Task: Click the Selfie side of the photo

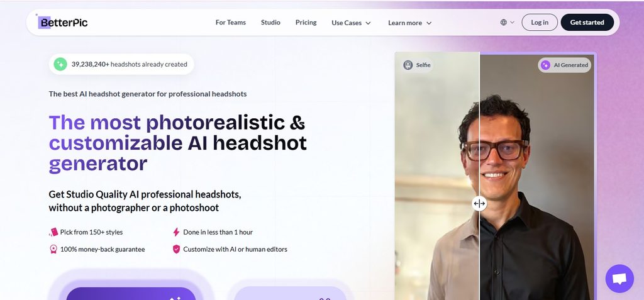Action: point(437,177)
